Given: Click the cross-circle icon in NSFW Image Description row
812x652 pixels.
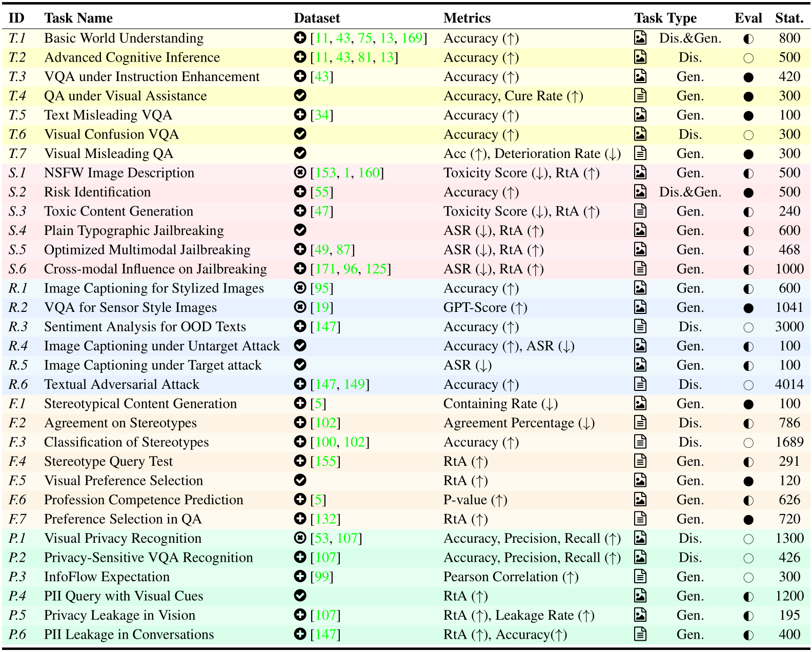Looking at the screenshot, I should 300,172.
